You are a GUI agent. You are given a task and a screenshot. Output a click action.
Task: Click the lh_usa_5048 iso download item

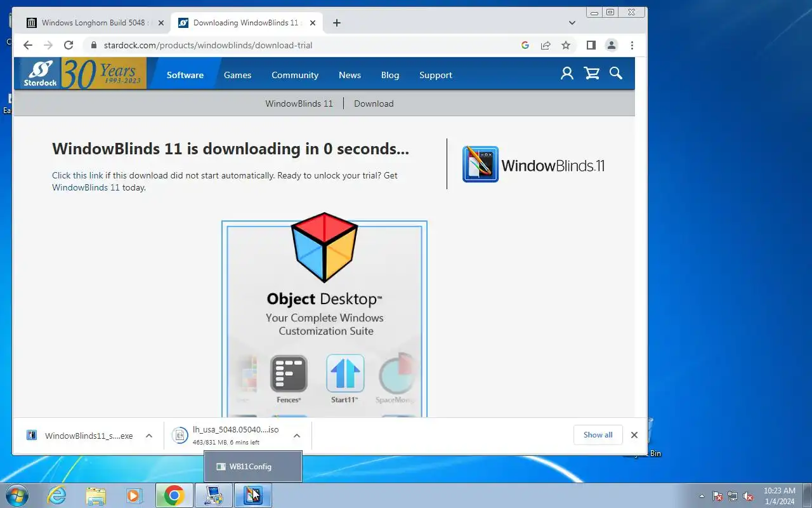tap(228, 436)
